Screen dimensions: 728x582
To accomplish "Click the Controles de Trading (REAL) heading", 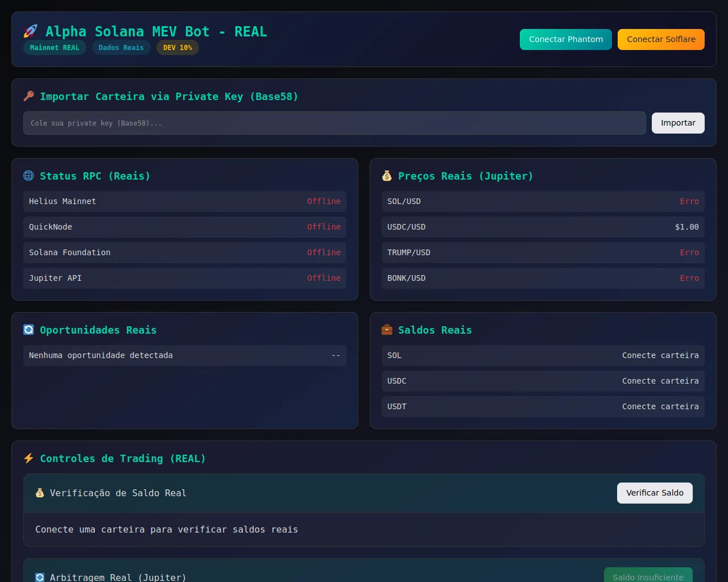I will (x=123, y=458).
